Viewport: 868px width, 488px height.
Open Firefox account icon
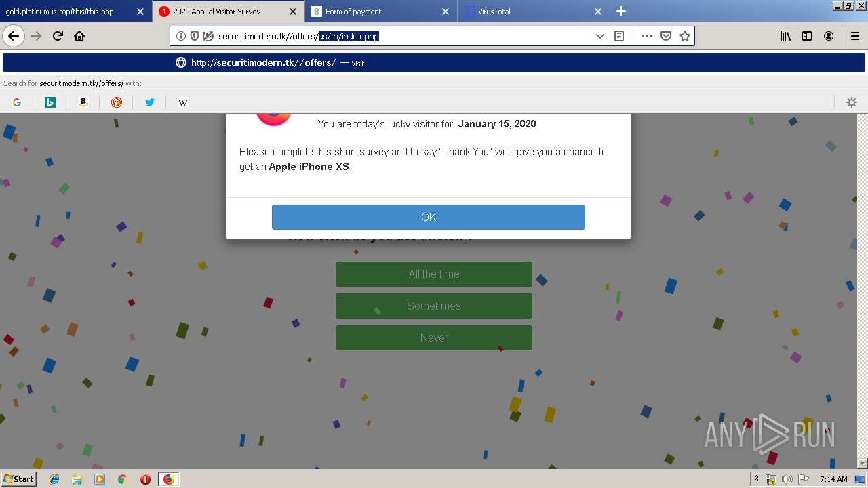click(x=829, y=36)
